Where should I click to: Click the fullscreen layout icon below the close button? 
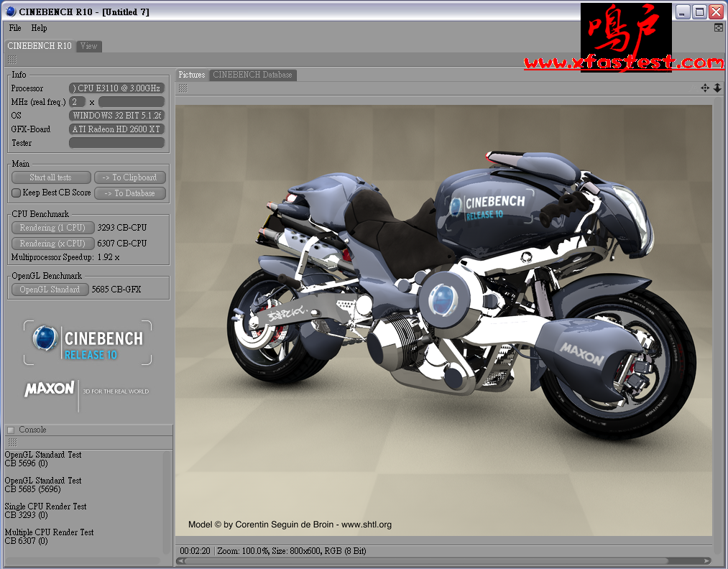[719, 28]
